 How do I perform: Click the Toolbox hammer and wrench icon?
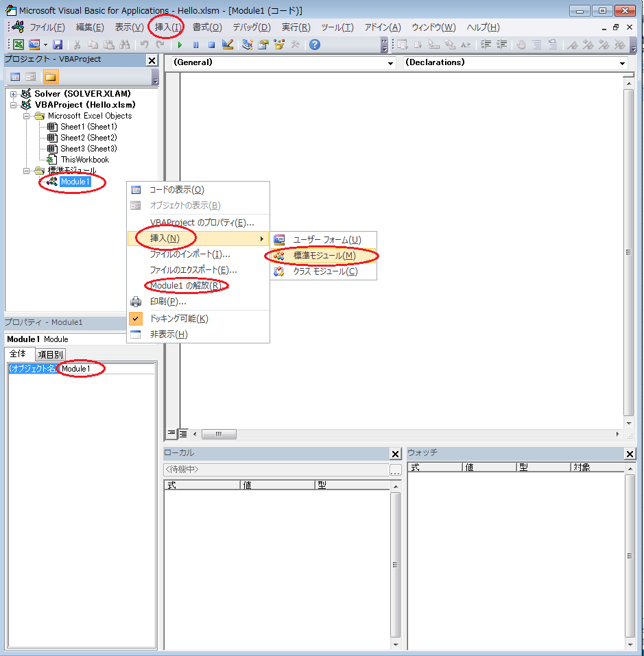click(295, 45)
